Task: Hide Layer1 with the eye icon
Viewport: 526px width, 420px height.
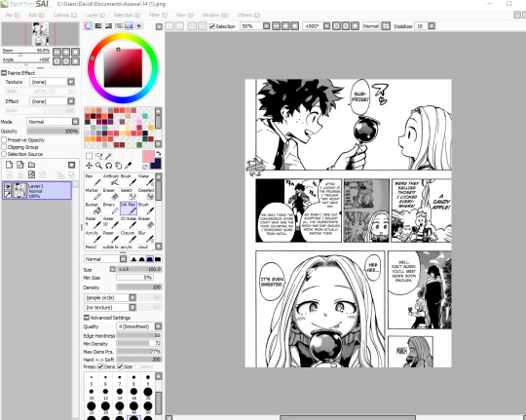Action: 8,187
